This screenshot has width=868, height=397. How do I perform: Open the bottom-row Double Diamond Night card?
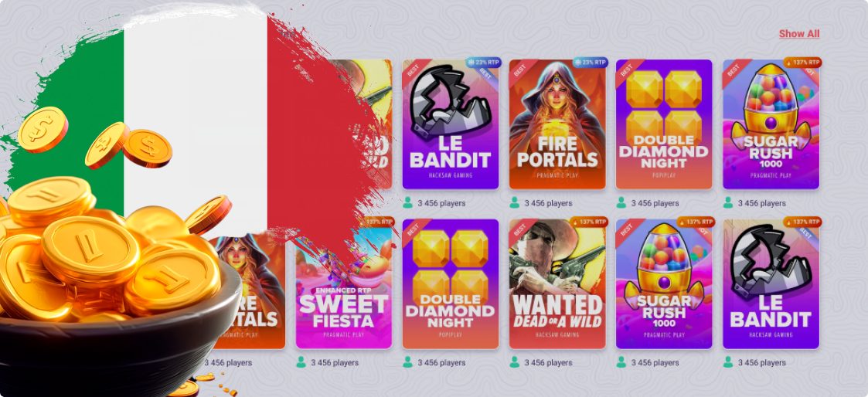pyautogui.click(x=451, y=284)
